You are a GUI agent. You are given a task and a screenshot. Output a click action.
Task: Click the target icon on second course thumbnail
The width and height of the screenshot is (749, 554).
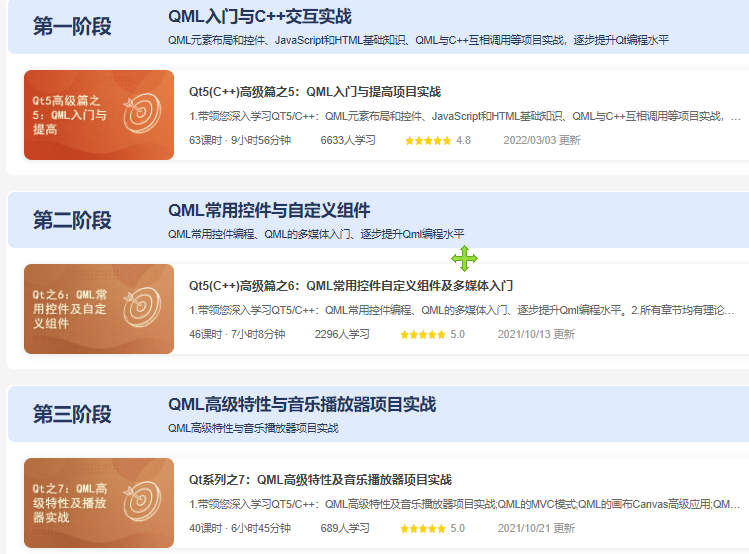point(139,307)
